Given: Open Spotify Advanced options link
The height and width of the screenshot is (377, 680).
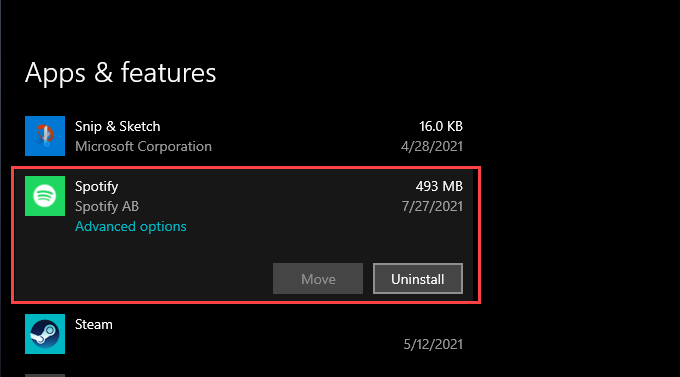Looking at the screenshot, I should click(x=131, y=226).
